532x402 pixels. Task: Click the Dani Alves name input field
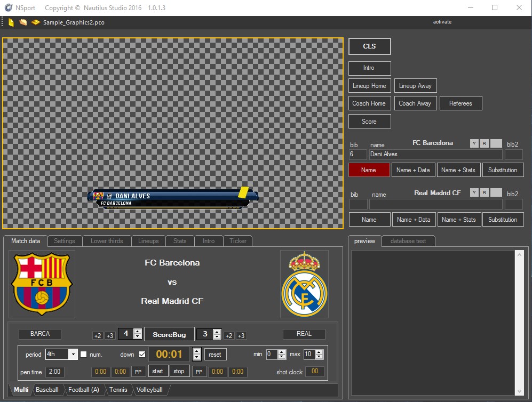435,155
